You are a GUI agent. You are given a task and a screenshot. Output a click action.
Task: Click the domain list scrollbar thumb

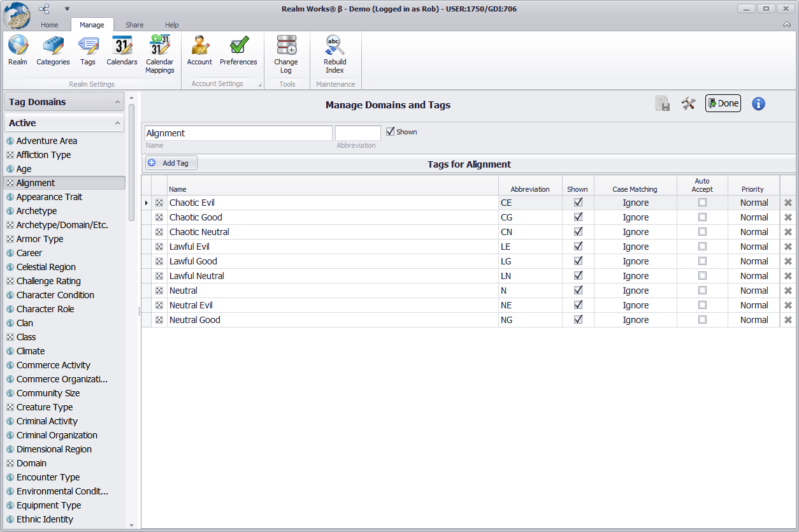tap(131, 162)
